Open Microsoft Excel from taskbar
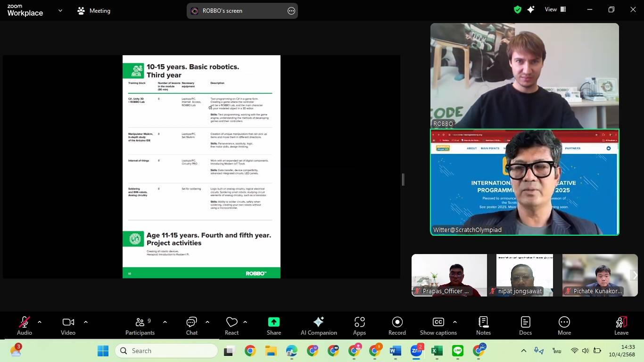Screen dimensions: 644x362 (437, 351)
